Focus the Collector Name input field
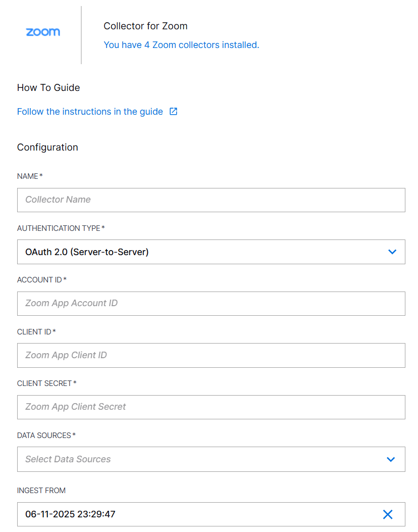The image size is (418, 532). pyautogui.click(x=211, y=200)
